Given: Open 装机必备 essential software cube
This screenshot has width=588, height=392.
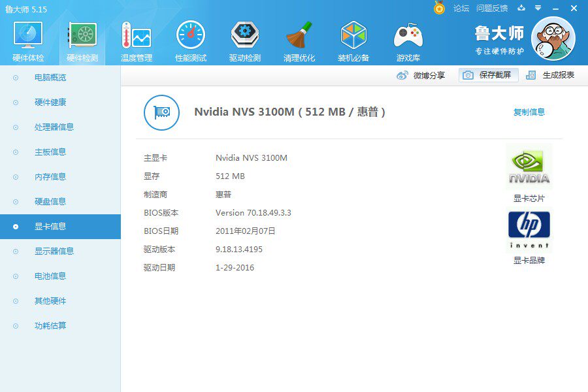Looking at the screenshot, I should pyautogui.click(x=353, y=35).
